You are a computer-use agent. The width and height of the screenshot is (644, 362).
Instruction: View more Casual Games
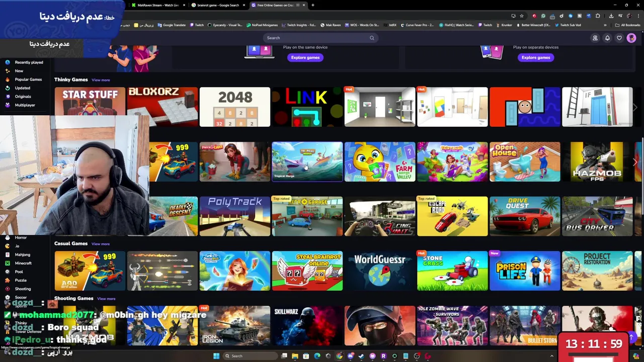click(x=101, y=244)
